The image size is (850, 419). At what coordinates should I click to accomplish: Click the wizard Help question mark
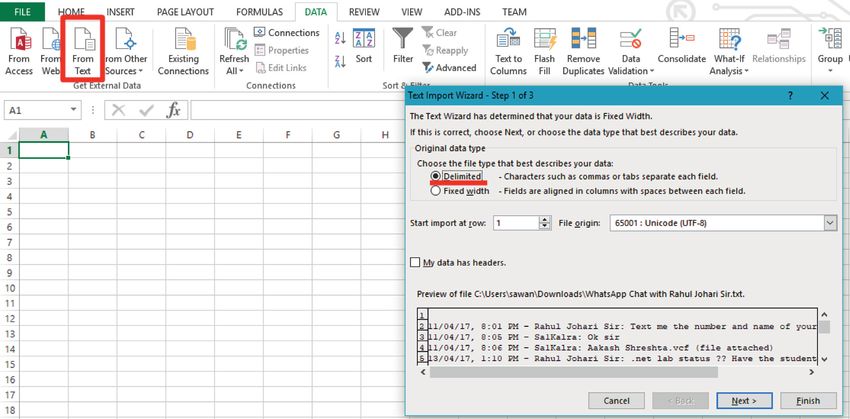(x=790, y=96)
